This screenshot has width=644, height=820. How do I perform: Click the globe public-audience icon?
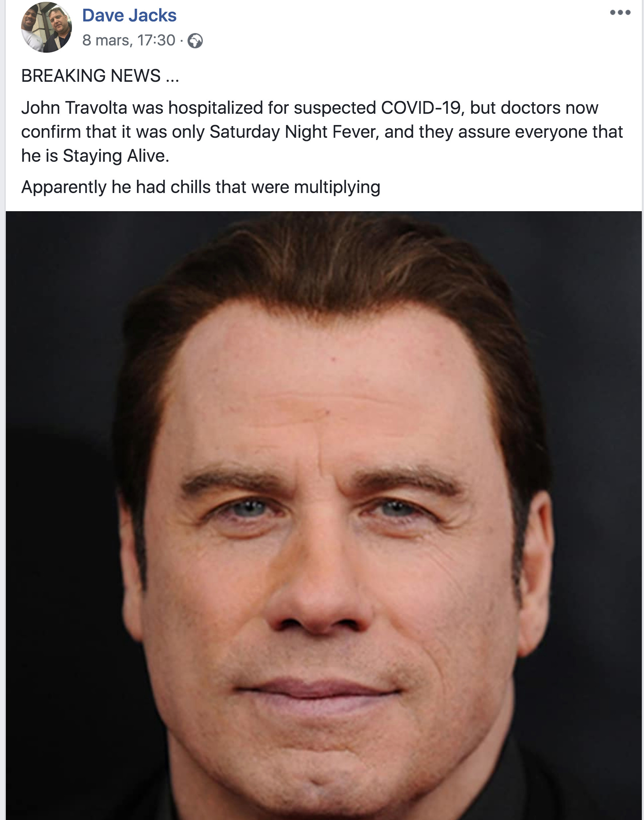point(195,41)
